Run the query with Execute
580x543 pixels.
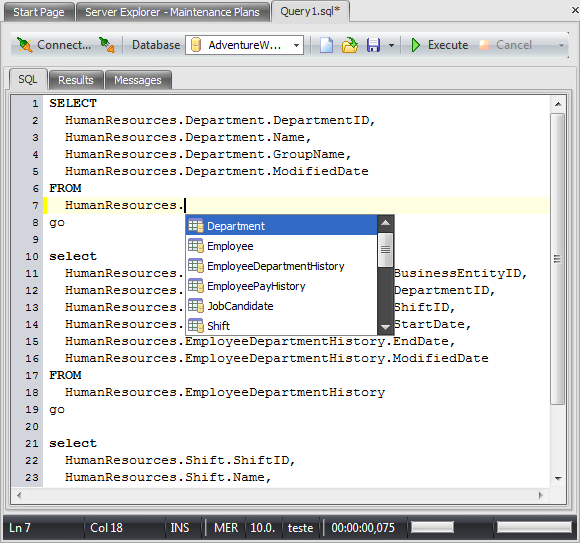(x=440, y=45)
